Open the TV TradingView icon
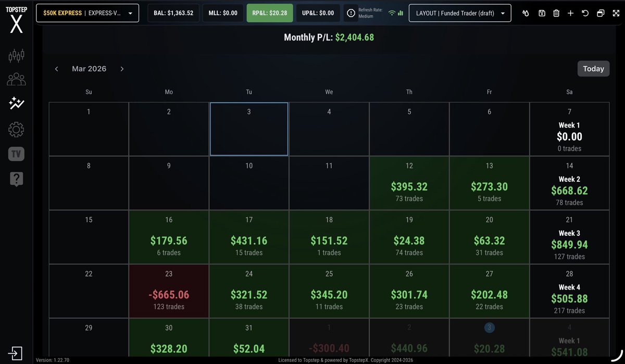This screenshot has width=625, height=364. [17, 154]
